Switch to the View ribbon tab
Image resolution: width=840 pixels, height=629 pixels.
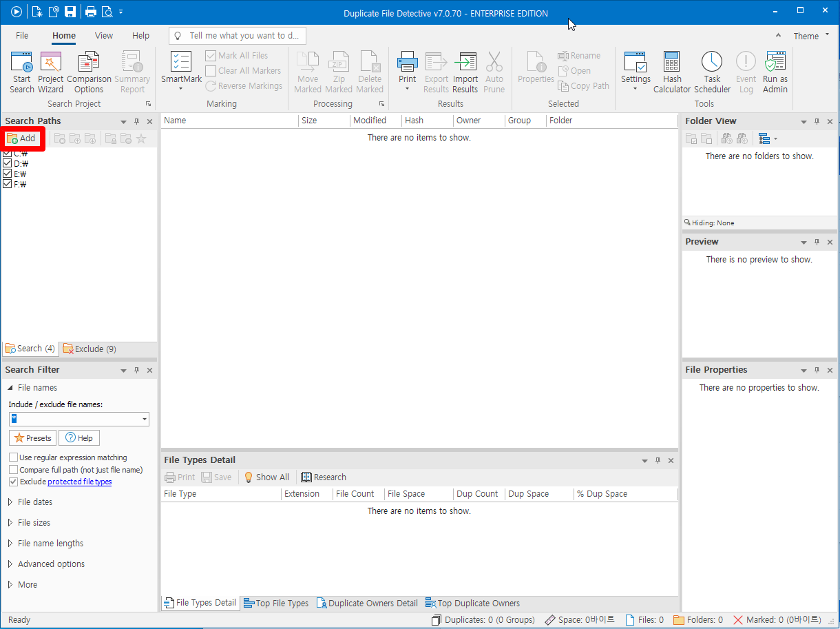click(104, 36)
